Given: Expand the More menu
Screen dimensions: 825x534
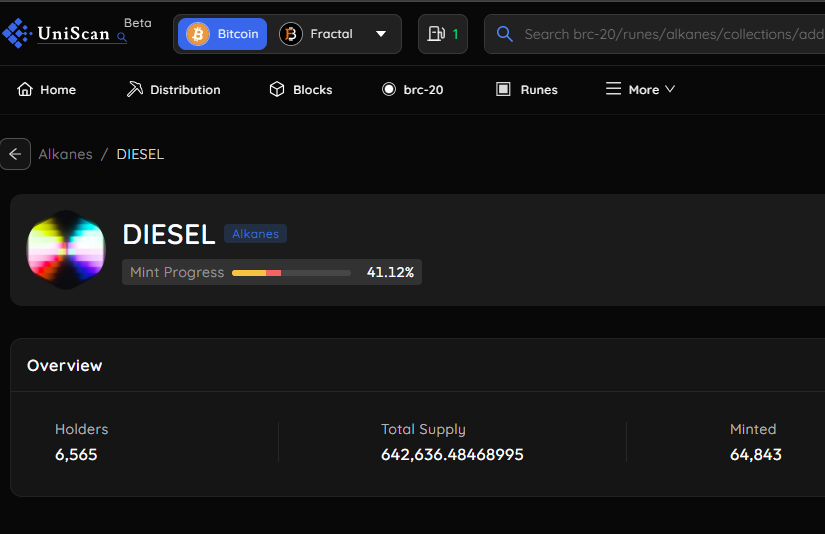Looking at the screenshot, I should point(640,89).
